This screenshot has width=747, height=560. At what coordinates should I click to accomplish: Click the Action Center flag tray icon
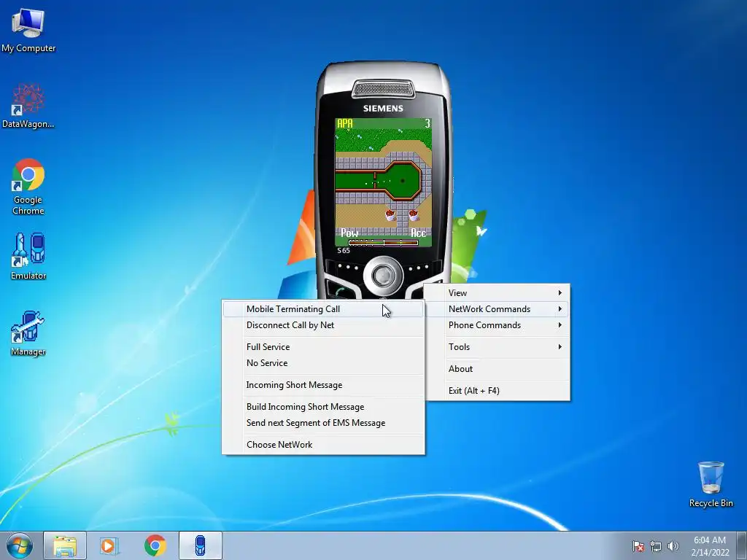tap(638, 546)
